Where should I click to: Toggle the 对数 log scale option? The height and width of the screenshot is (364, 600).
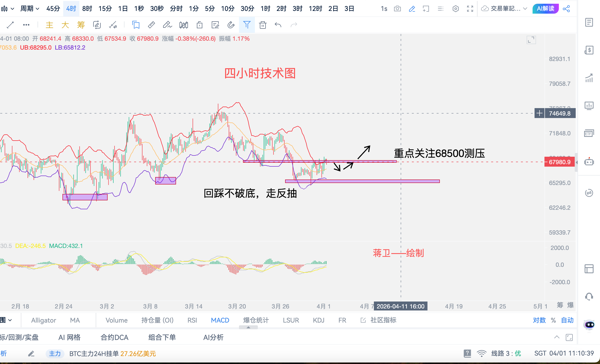point(539,320)
